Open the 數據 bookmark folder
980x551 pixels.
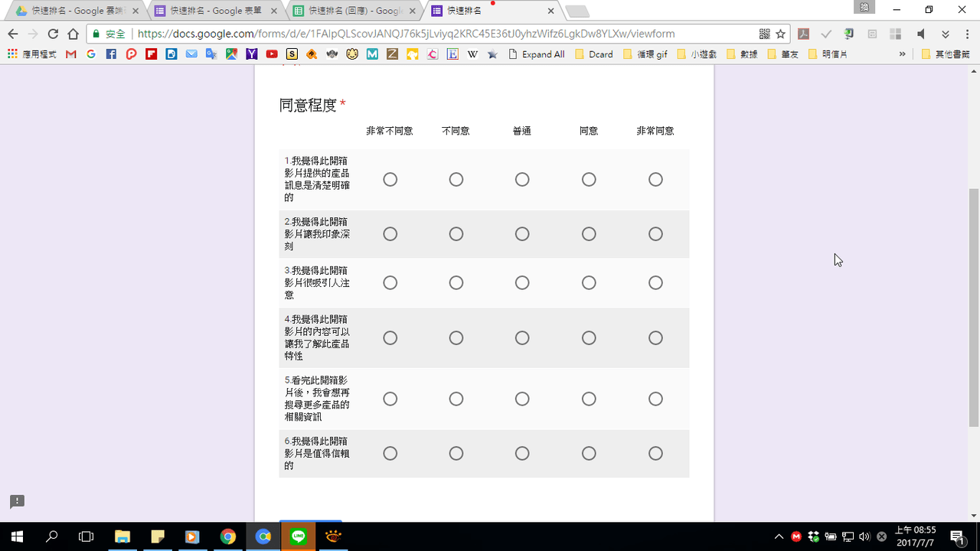(741, 54)
